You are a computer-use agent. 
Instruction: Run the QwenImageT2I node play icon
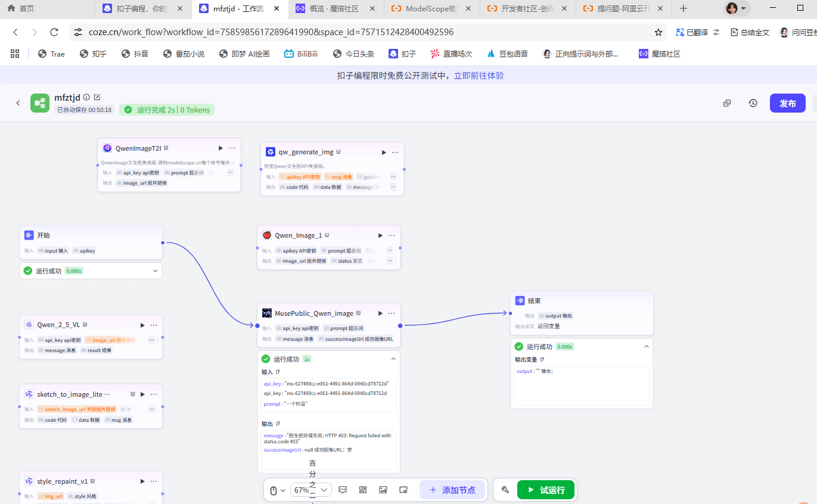point(220,148)
